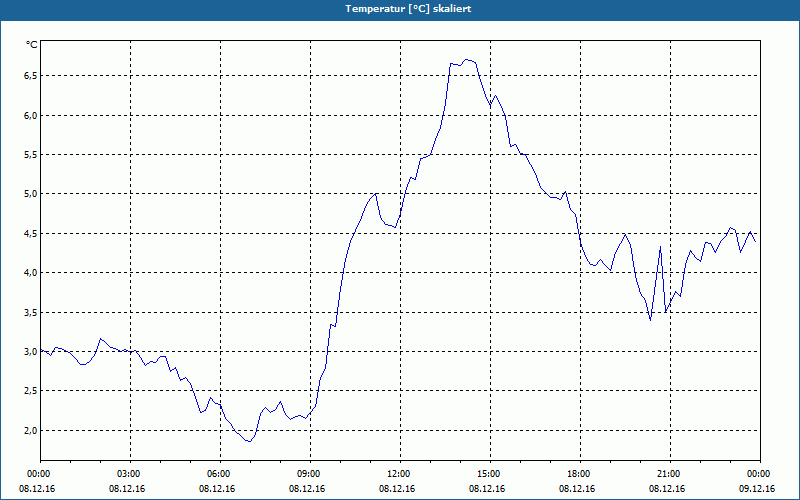Click the °C unit label

point(32,45)
